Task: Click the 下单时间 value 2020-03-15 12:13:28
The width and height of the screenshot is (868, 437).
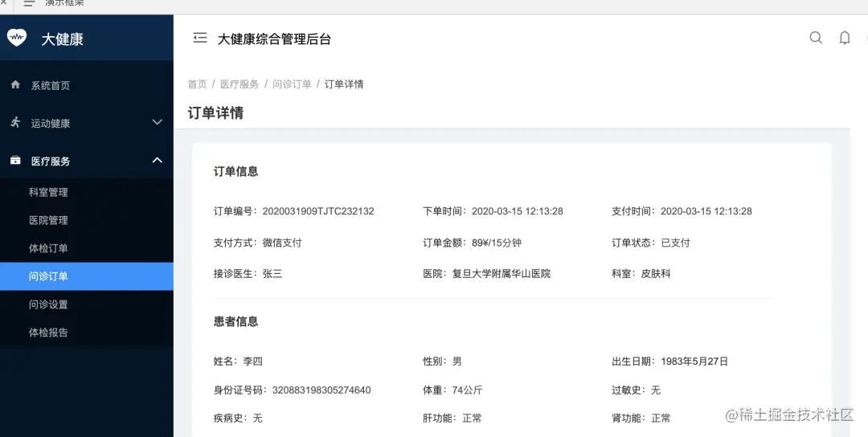Action: (518, 211)
